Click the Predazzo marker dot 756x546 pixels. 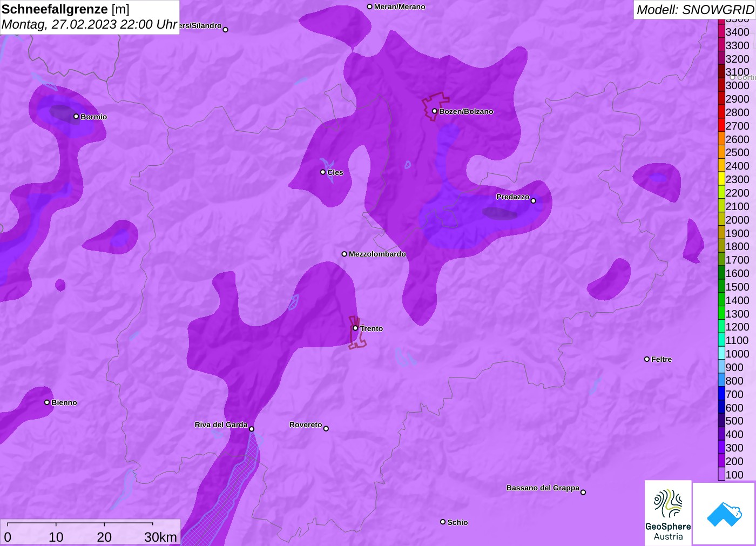click(x=533, y=200)
